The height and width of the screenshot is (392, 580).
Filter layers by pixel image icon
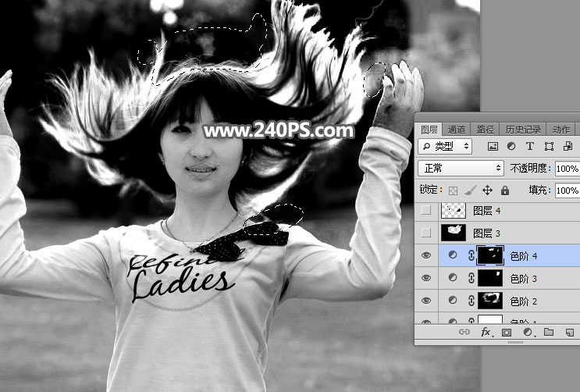click(493, 146)
